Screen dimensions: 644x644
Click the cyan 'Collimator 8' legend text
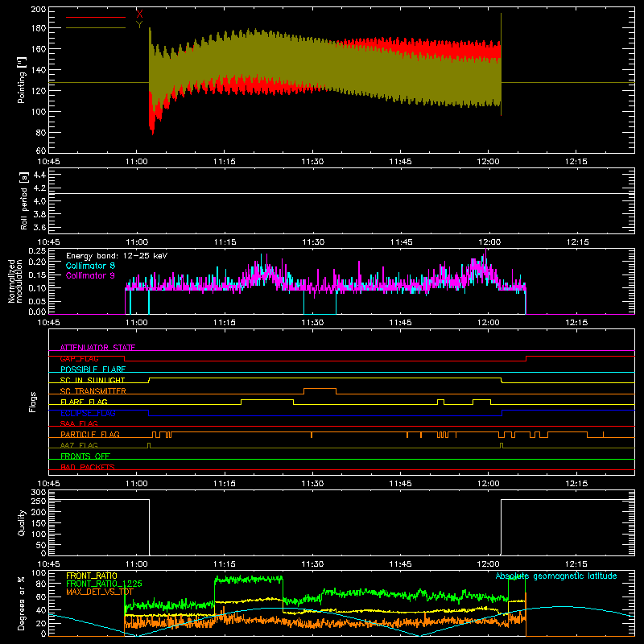[90, 266]
